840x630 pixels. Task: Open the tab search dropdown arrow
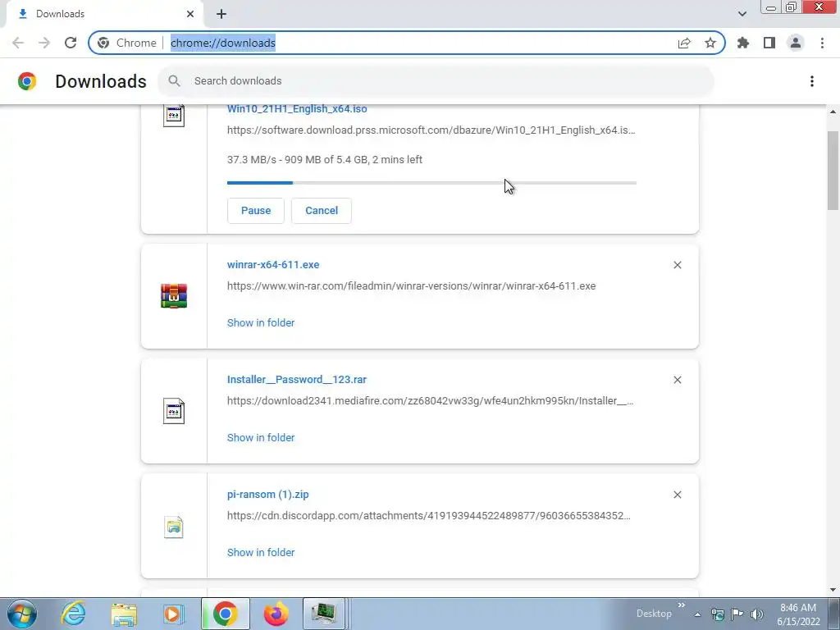(742, 14)
